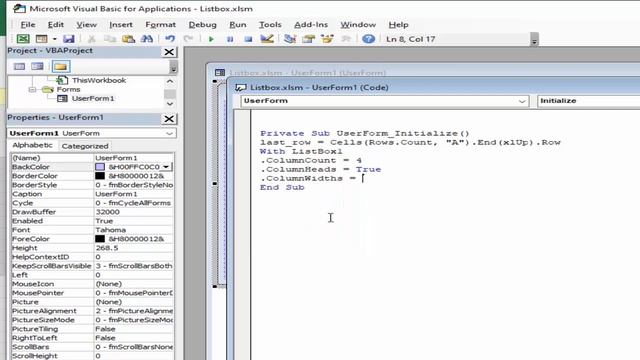This screenshot has width=640, height=360.
Task: Open the Window menu
Action: click(x=358, y=24)
